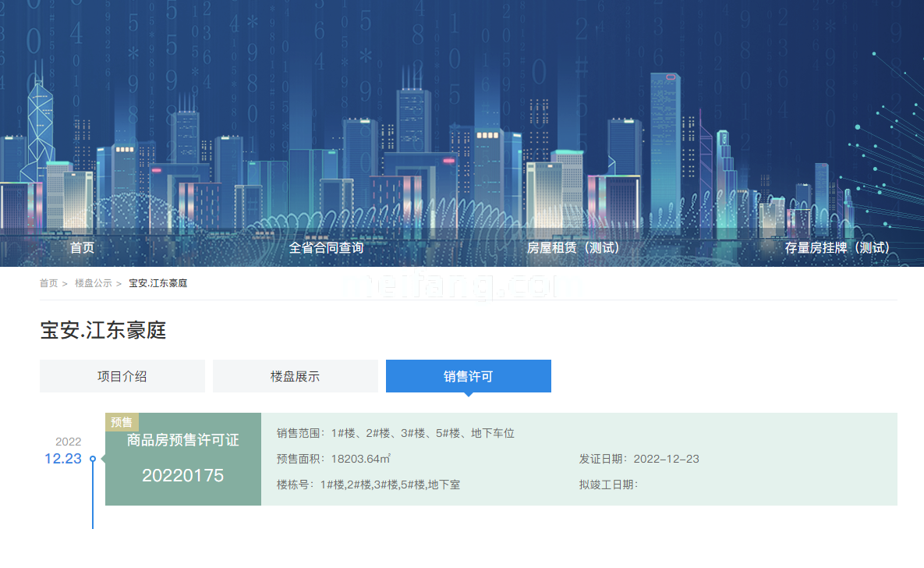Click the 发证日期 2022-12-23 field
Image resolution: width=924 pixels, height=568 pixels.
click(x=639, y=459)
